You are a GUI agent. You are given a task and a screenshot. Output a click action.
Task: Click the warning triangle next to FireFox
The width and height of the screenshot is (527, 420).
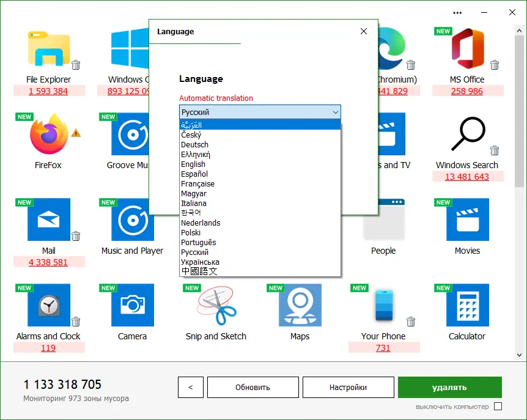[76, 133]
